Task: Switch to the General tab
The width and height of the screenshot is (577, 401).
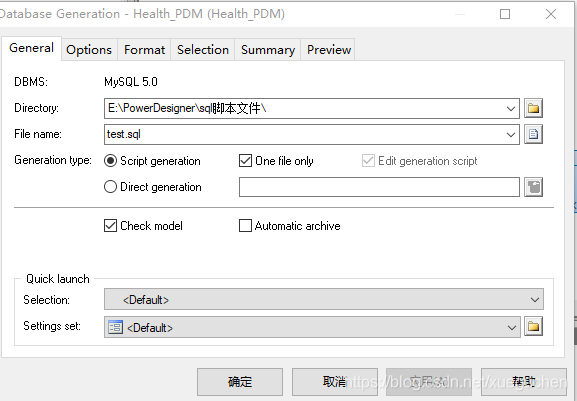Action: [31, 48]
